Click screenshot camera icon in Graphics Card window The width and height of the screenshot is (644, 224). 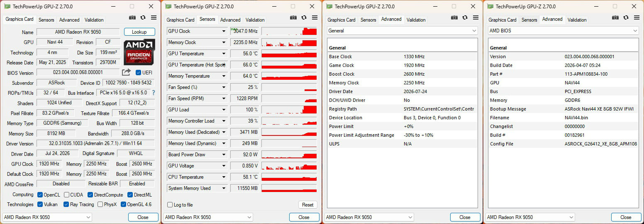pos(132,17)
